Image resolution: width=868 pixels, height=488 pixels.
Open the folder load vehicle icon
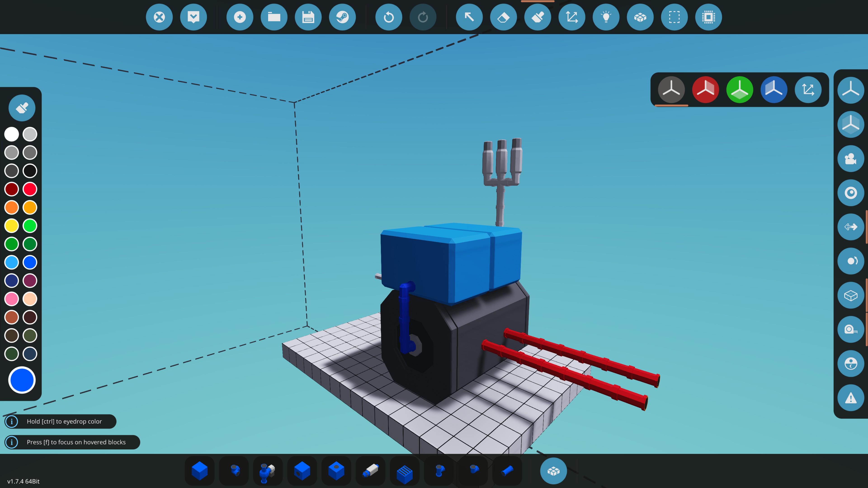[274, 17]
